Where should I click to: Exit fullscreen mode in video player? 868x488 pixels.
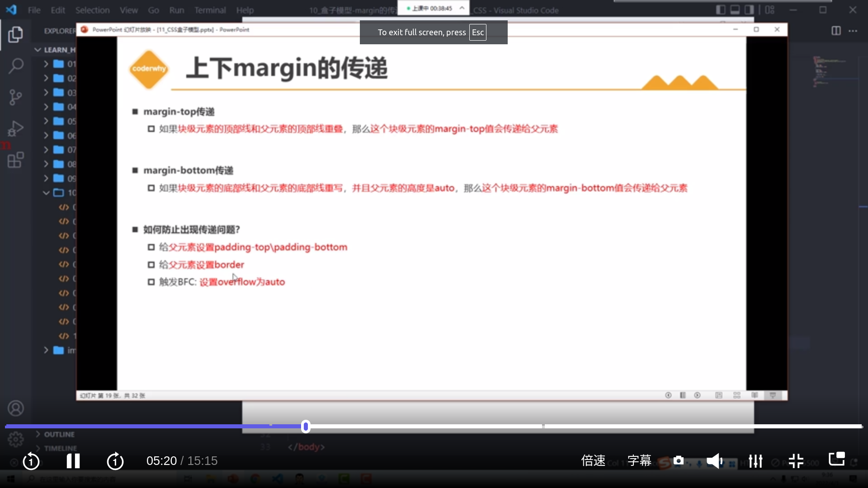coord(796,461)
